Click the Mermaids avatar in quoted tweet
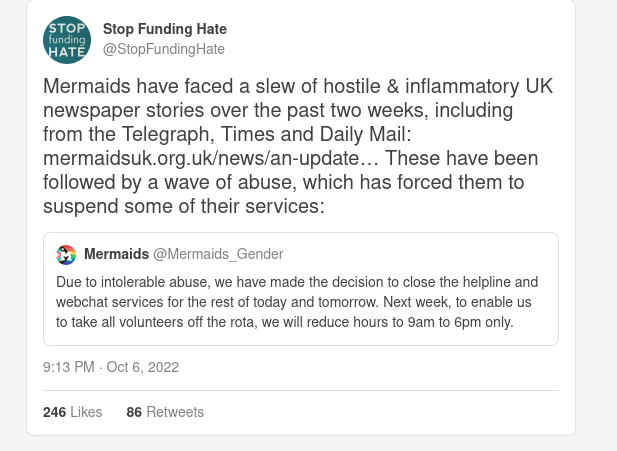The image size is (617, 451). (66, 254)
